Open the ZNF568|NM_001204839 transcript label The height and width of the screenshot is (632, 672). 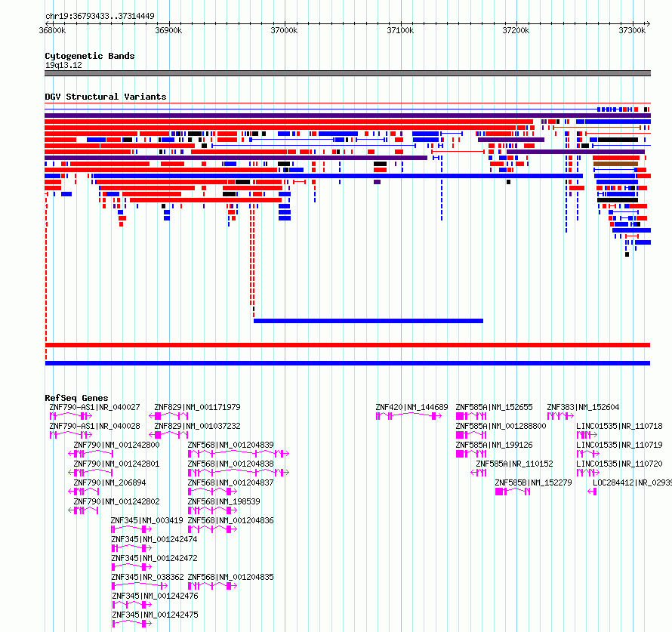click(x=230, y=445)
